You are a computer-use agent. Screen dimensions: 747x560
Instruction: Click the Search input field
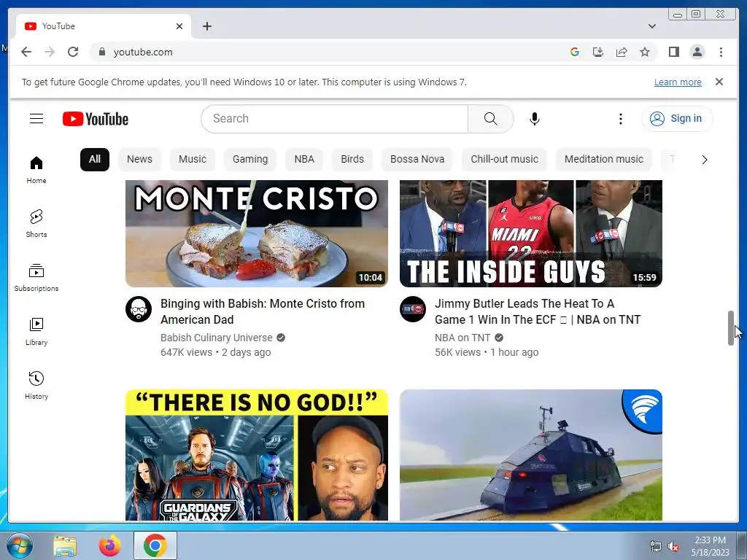click(334, 119)
